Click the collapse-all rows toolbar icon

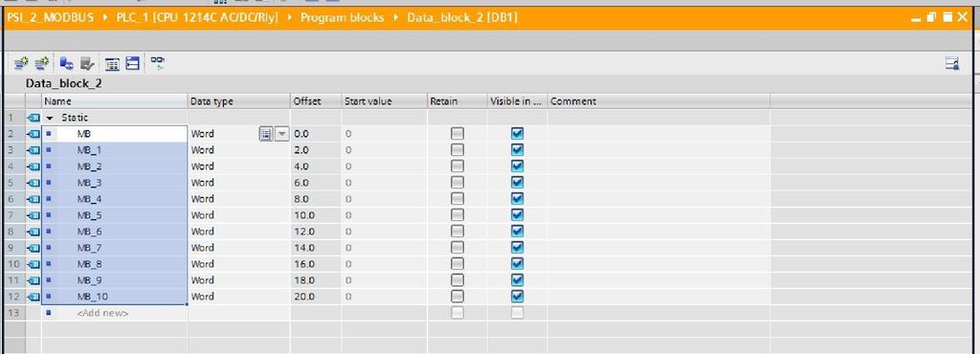[x=132, y=63]
